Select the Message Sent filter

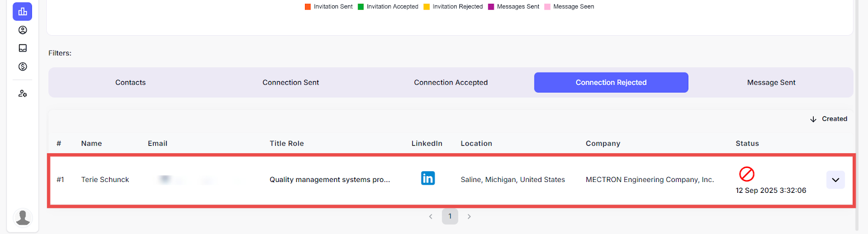click(x=771, y=82)
